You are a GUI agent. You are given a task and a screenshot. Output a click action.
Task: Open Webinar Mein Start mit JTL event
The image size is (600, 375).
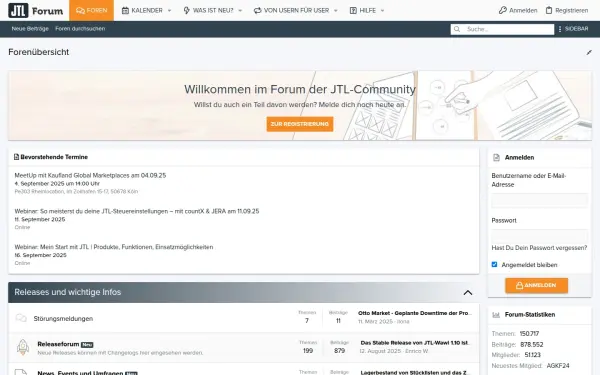[x=114, y=247]
